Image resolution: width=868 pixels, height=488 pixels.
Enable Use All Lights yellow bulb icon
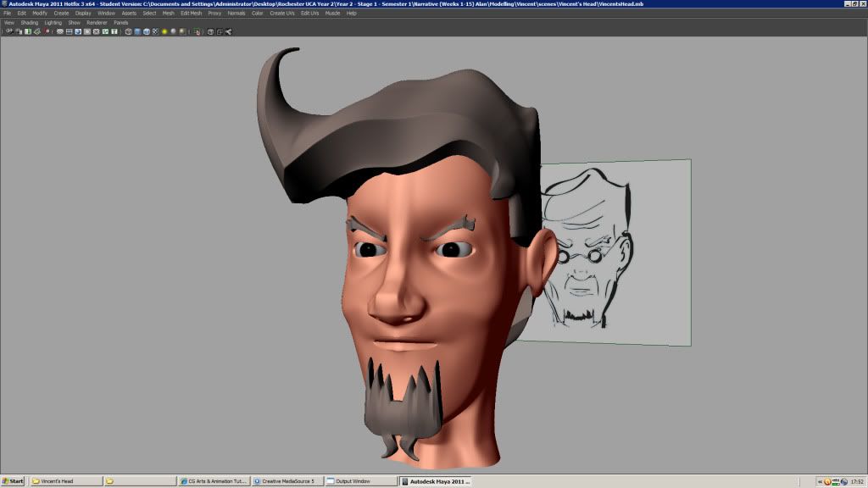[x=164, y=31]
